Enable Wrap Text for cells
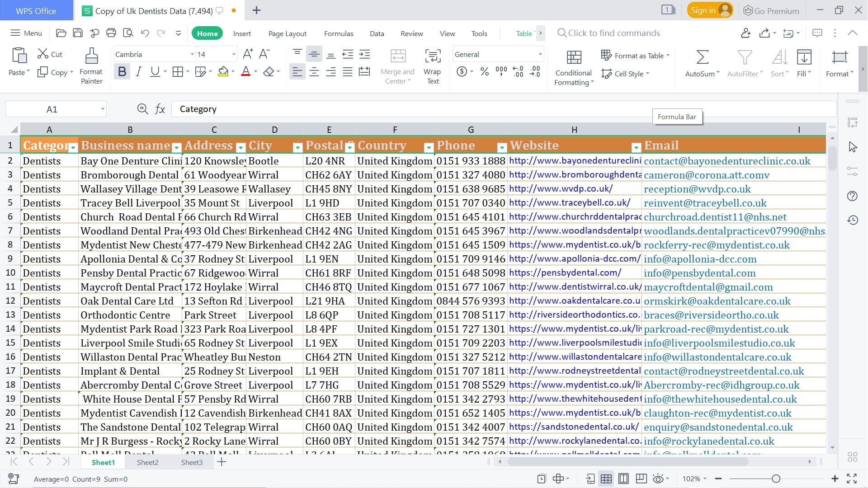 click(432, 63)
